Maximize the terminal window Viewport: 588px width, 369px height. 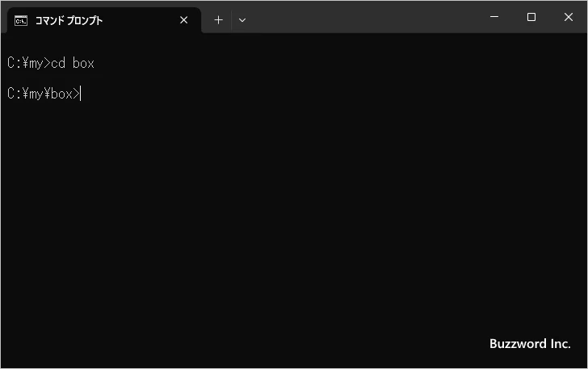tap(531, 17)
